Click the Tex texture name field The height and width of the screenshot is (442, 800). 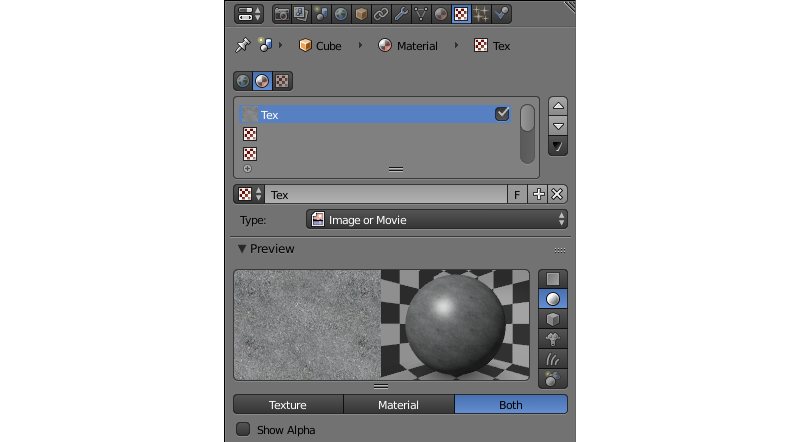tap(385, 194)
